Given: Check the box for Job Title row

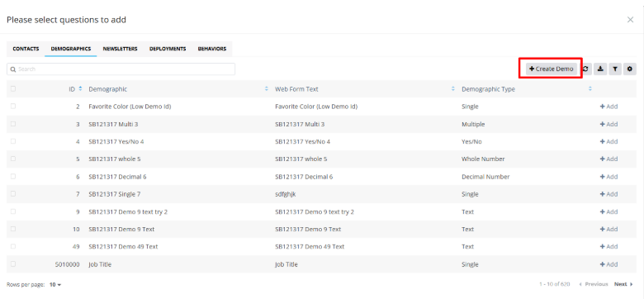Looking at the screenshot, I should (x=13, y=264).
